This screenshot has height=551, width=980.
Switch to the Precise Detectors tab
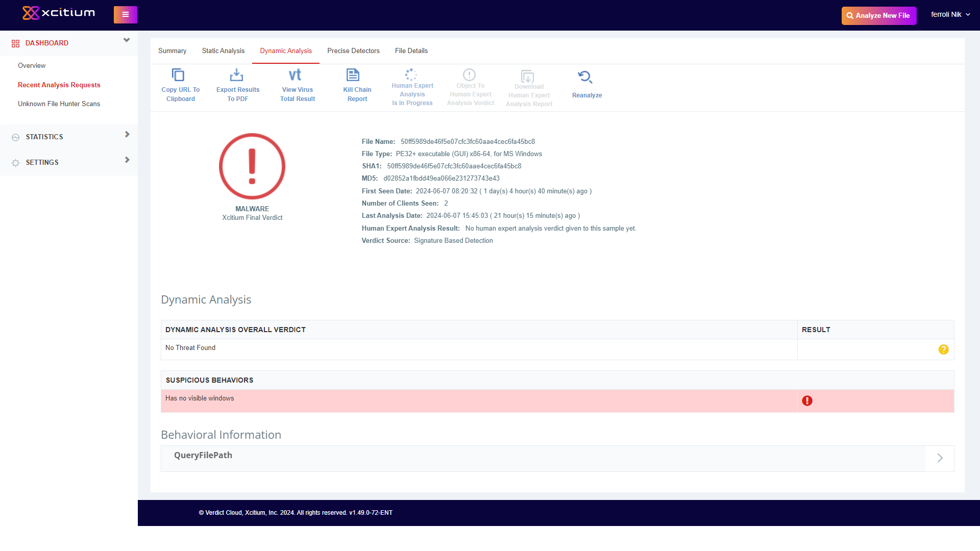coord(353,51)
